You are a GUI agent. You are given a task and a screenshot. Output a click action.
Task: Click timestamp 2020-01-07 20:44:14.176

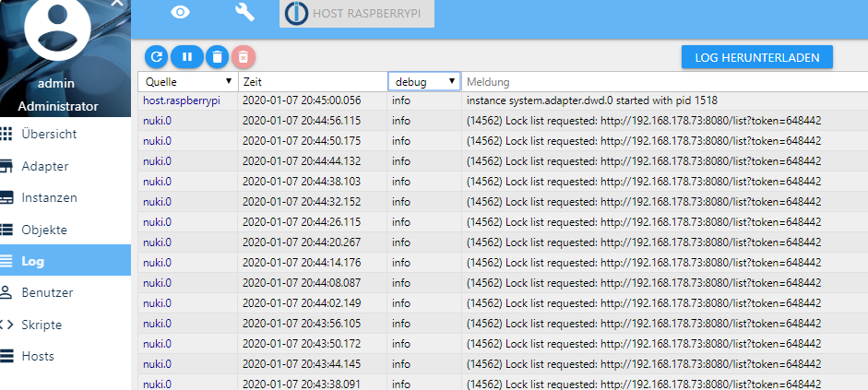(302, 263)
